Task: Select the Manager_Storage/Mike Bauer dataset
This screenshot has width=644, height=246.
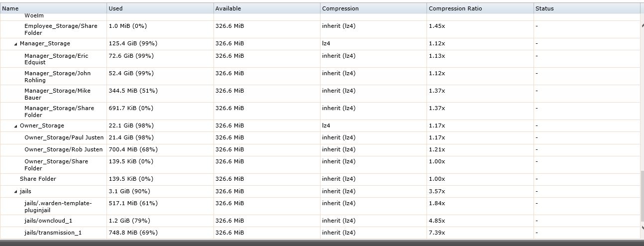Action: [x=320, y=94]
